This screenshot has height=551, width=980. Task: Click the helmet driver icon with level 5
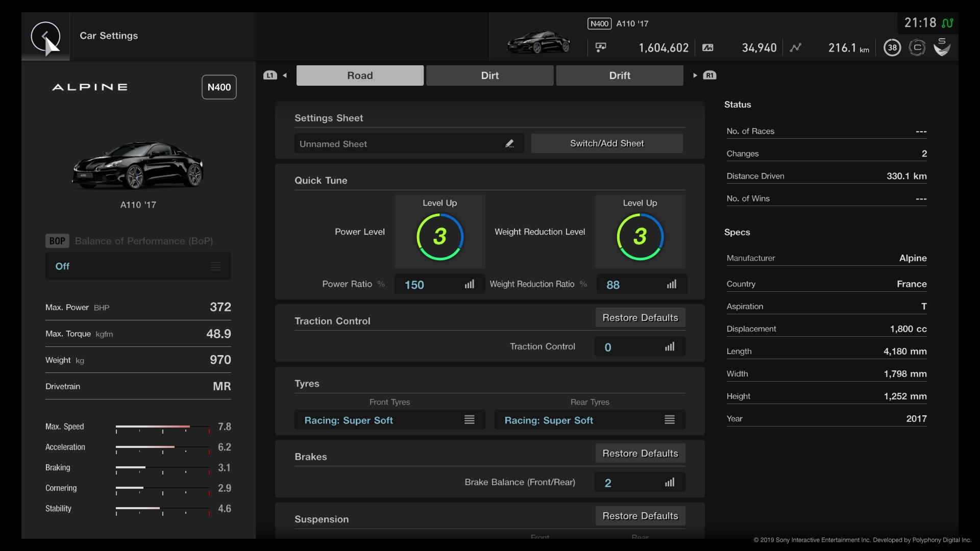(x=942, y=47)
